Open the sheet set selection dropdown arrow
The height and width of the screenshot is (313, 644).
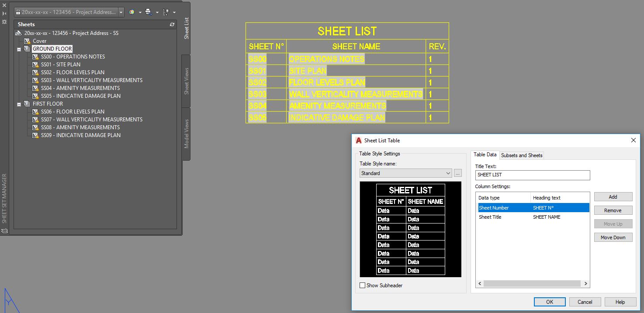(x=121, y=12)
